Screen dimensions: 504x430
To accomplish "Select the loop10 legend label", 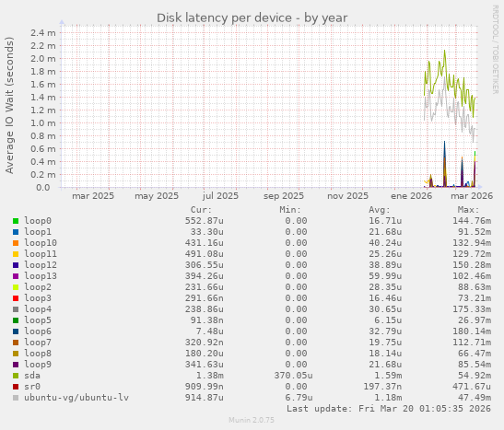I will pyautogui.click(x=41, y=243).
